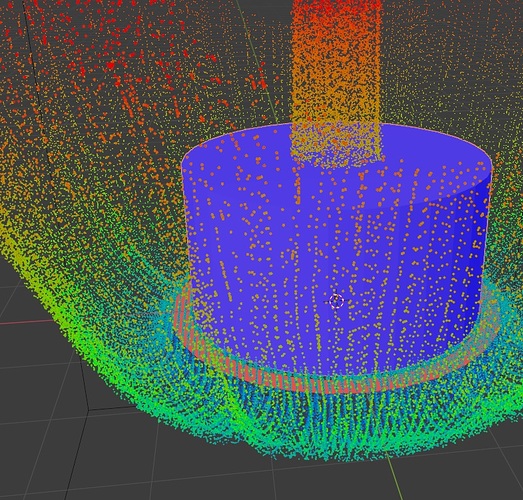Click where the point column meets the cylinder top

point(336,147)
